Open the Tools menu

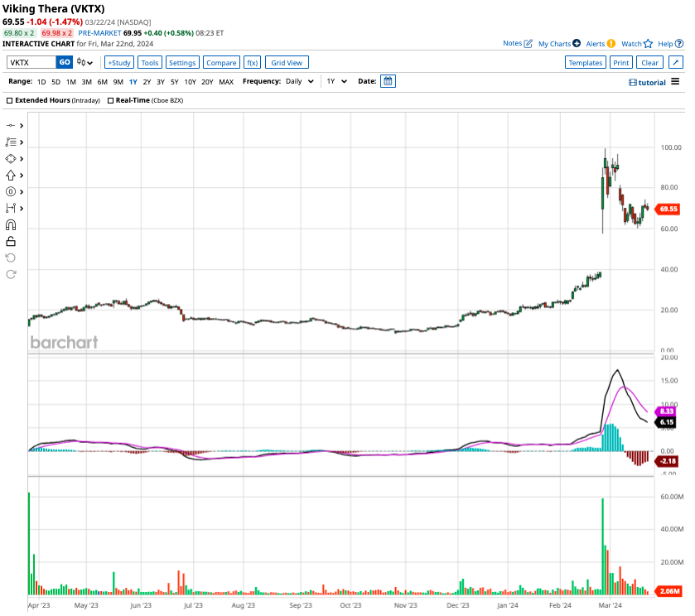click(149, 62)
